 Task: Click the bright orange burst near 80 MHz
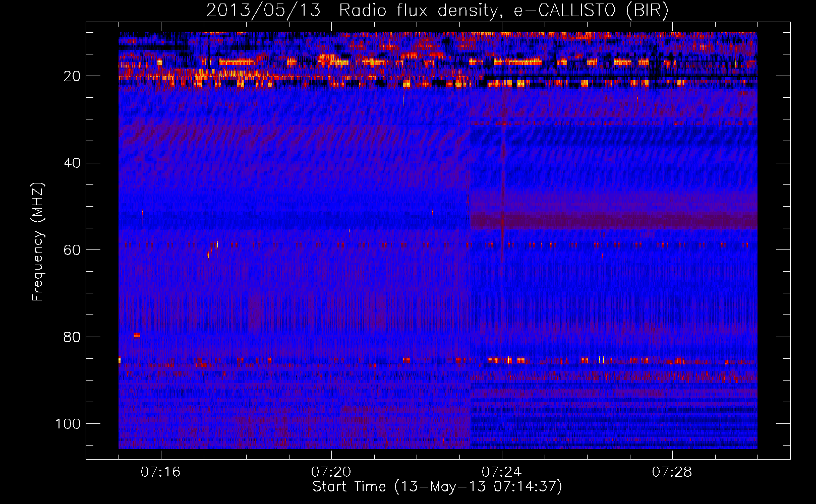(137, 335)
